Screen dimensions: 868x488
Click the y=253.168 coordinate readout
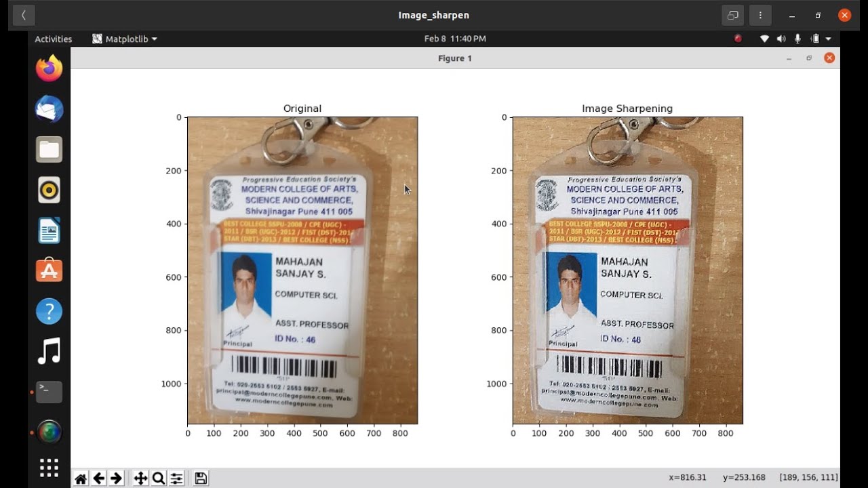pos(744,478)
